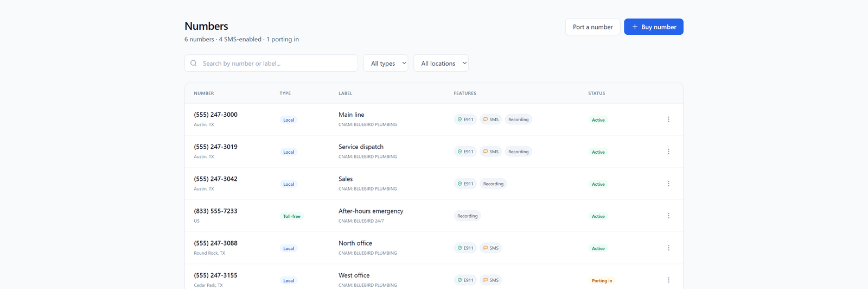Click the LABEL column header
The width and height of the screenshot is (868, 289).
pos(346,93)
